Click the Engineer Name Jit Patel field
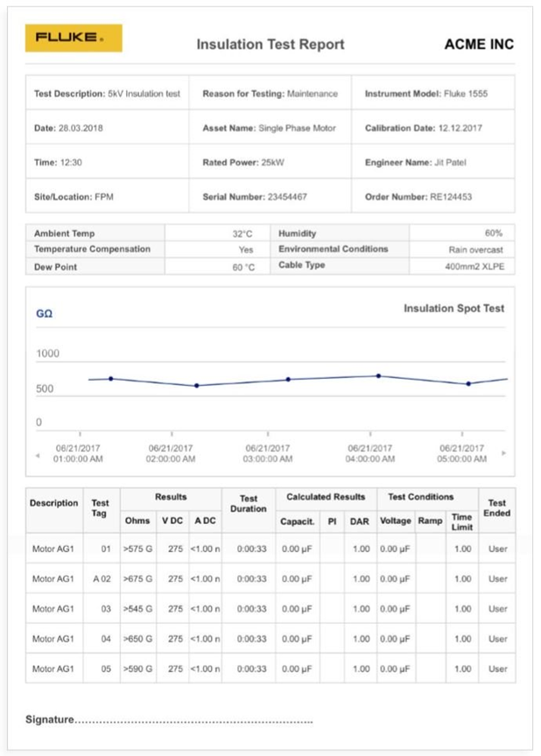The image size is (541, 756). tap(433, 163)
